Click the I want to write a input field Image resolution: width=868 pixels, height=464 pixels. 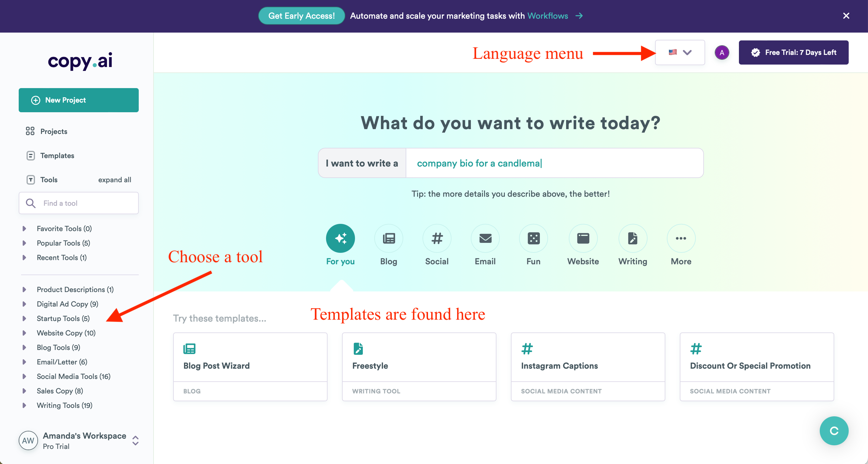(x=554, y=163)
